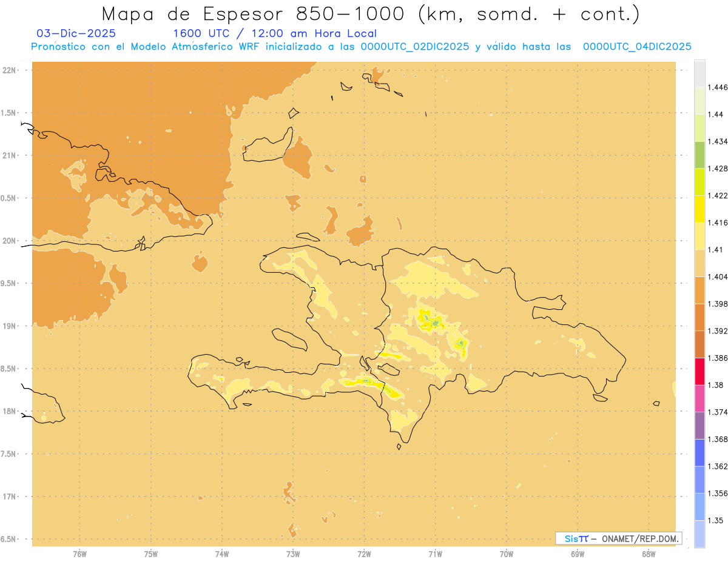Click the legend value '1.374'

[x=718, y=412]
